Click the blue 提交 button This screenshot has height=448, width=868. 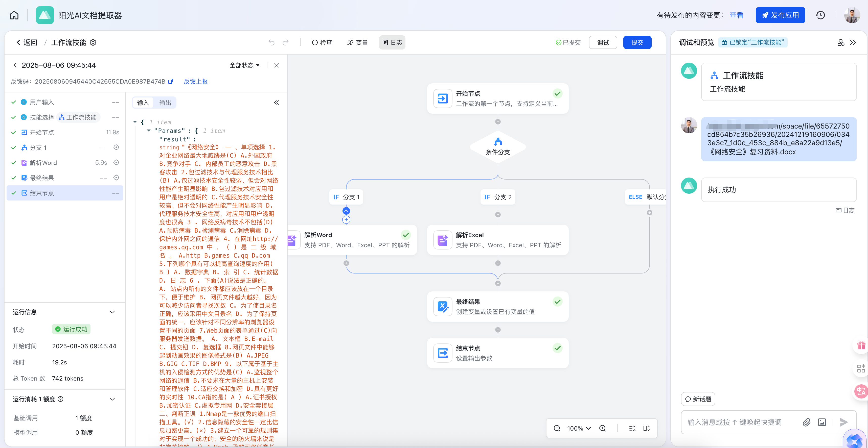637,42
